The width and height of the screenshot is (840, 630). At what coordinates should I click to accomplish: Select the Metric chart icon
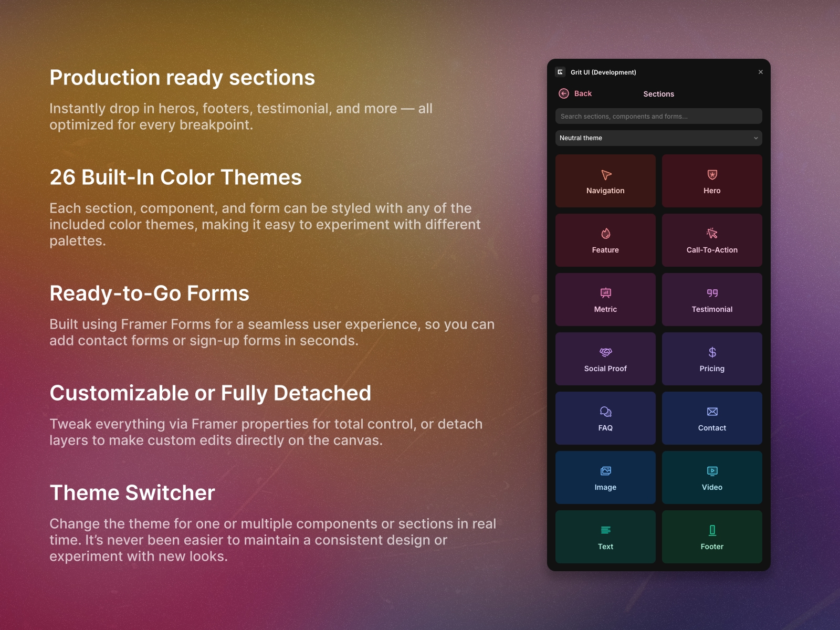click(x=605, y=293)
